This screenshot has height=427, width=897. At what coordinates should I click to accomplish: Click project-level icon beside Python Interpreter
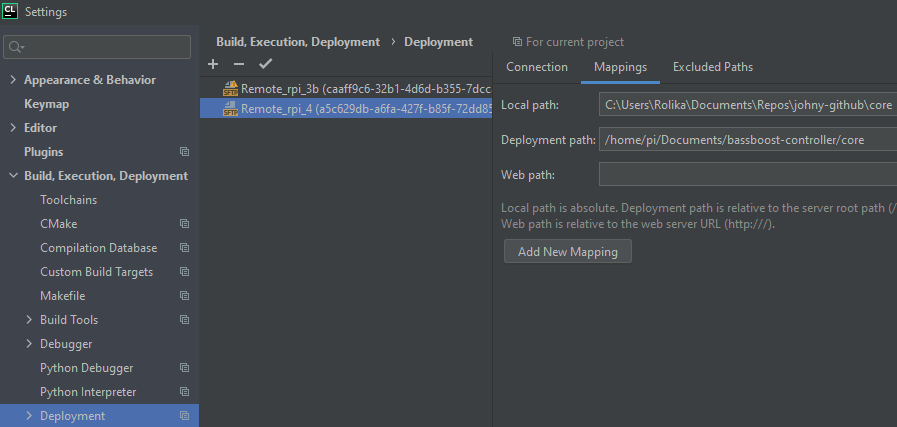pyautogui.click(x=184, y=392)
